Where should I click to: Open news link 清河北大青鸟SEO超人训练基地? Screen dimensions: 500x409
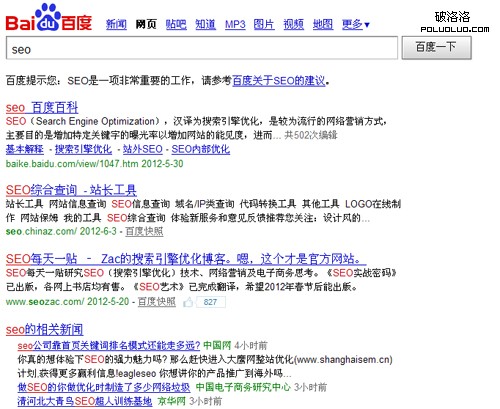tap(85, 401)
